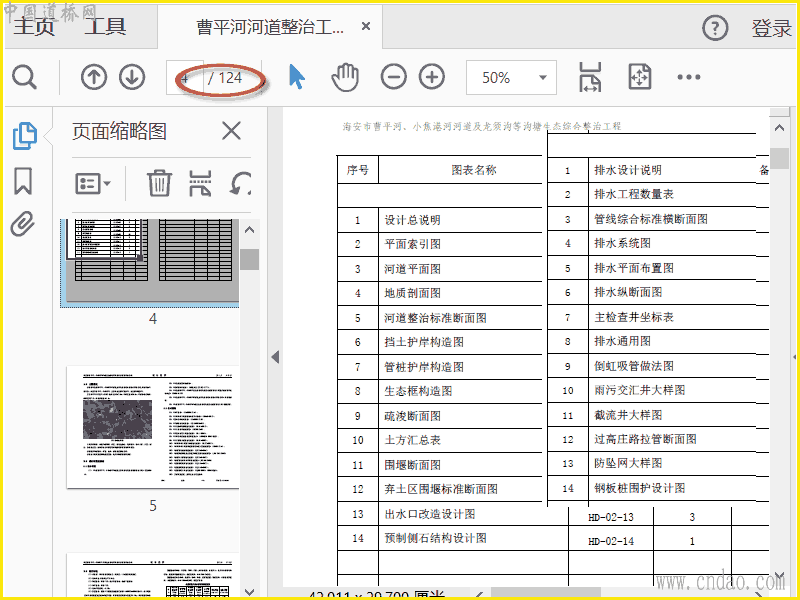
Task: Click the document vertical scrollbar thumb
Action: click(779, 158)
